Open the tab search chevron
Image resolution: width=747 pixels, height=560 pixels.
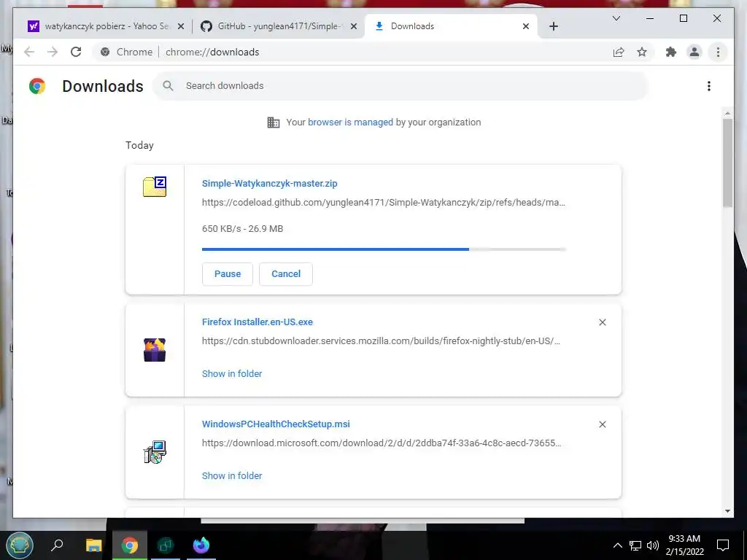616,18
